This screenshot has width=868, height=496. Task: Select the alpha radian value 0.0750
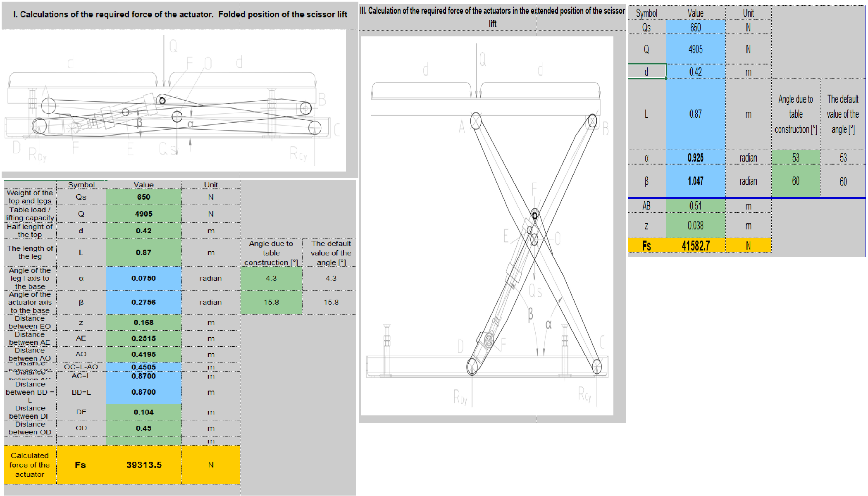(x=143, y=278)
